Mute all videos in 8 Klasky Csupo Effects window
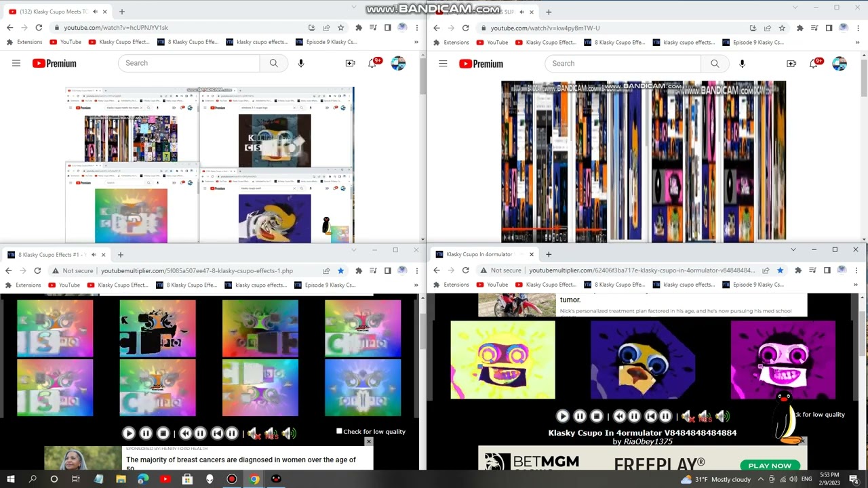This screenshot has width=868, height=488. pos(254,433)
